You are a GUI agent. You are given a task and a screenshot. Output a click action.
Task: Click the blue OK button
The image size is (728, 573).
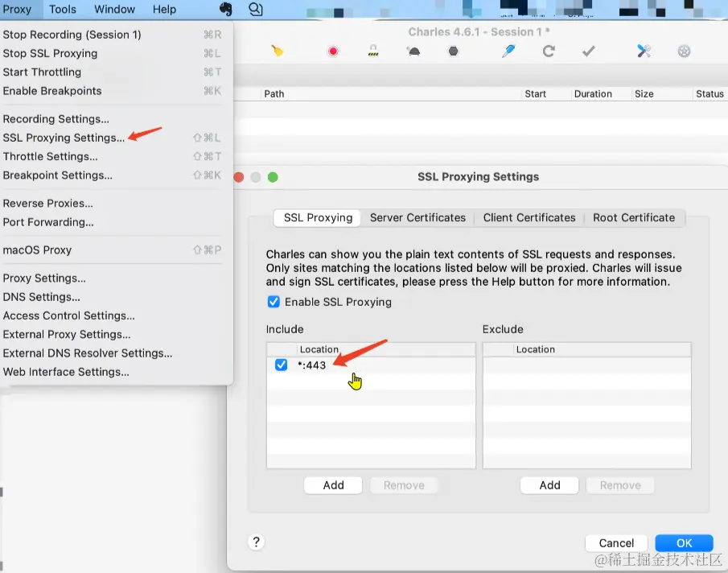(x=684, y=542)
